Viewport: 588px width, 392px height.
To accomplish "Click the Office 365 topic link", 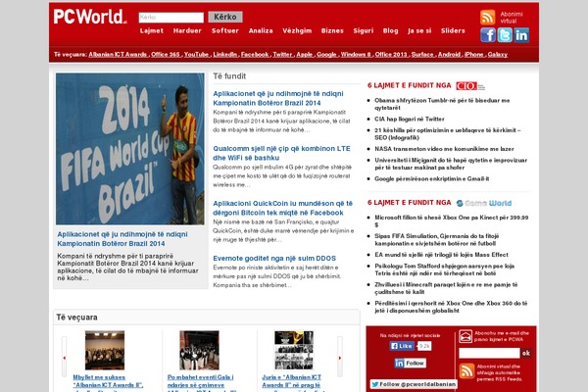I will pos(166,55).
